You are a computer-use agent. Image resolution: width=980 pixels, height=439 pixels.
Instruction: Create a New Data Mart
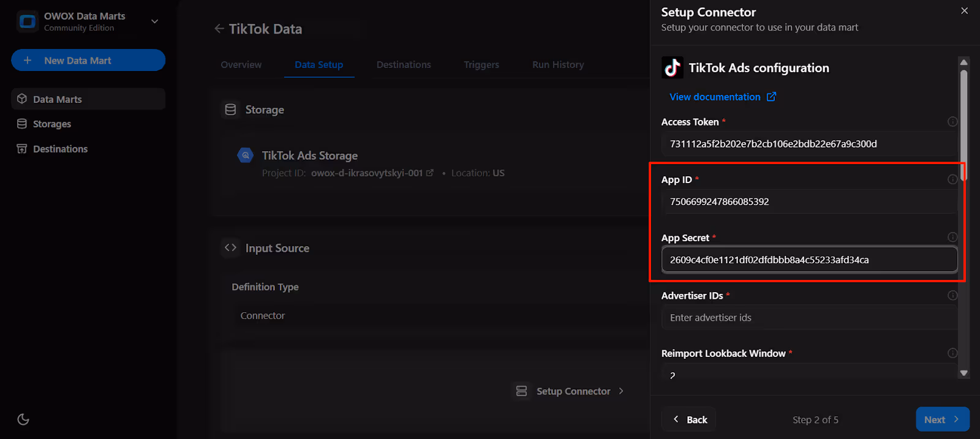coord(88,60)
